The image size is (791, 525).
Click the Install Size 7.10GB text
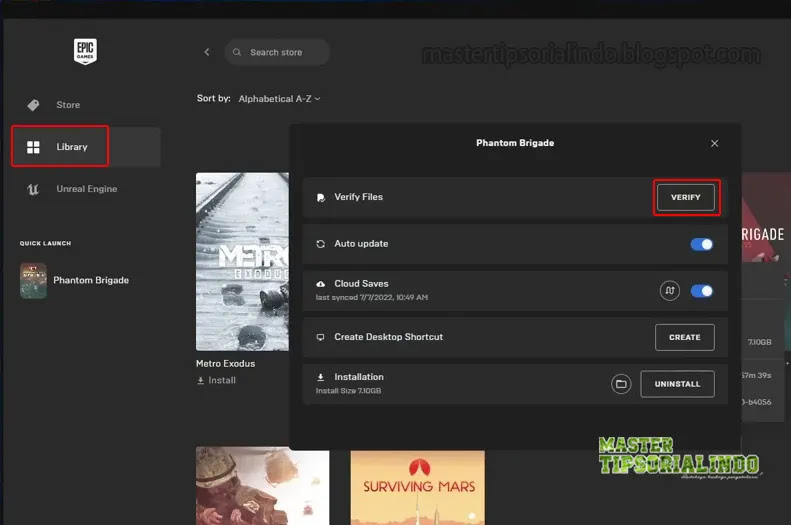(349, 391)
